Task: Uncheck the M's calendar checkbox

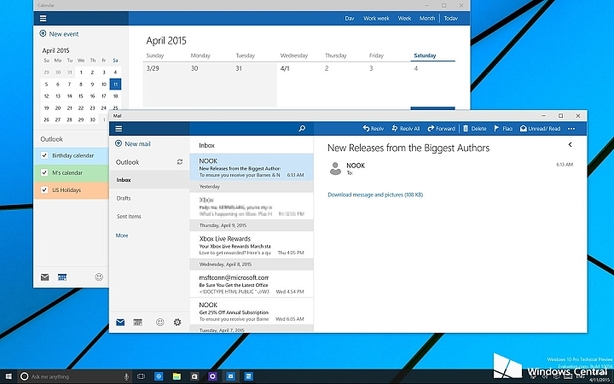Action: click(44, 173)
